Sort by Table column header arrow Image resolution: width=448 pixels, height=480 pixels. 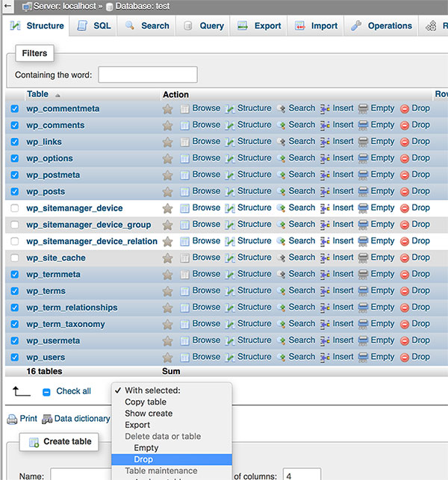click(x=57, y=96)
